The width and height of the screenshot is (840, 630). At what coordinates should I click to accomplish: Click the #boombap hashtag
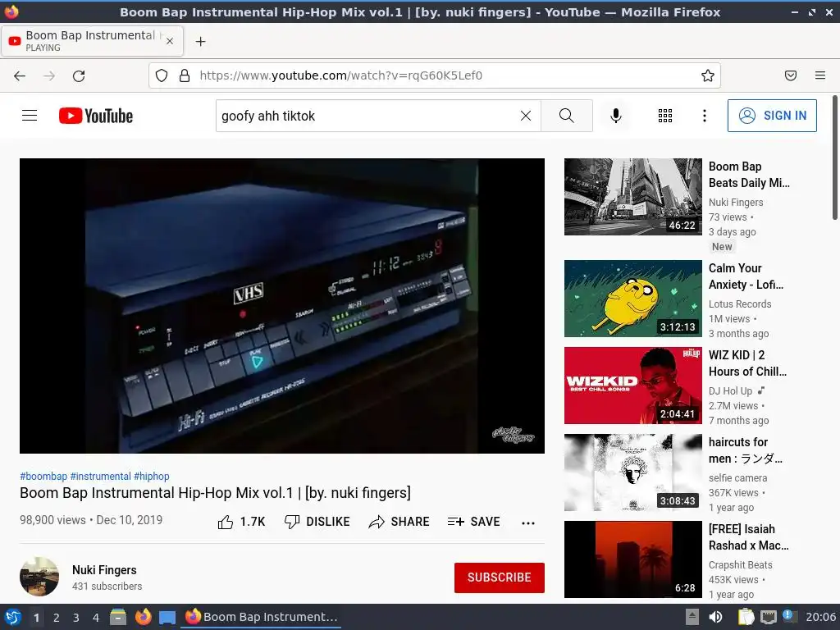[43, 477]
